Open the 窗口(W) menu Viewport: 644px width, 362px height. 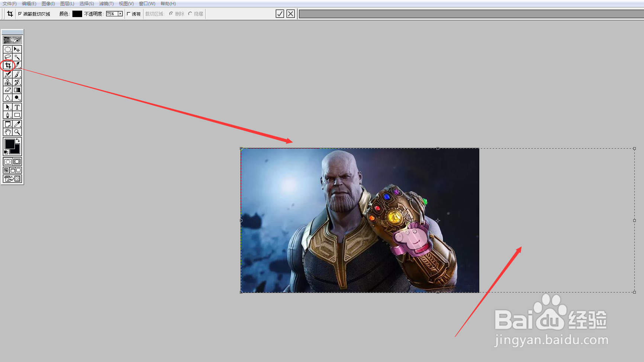pos(147,4)
